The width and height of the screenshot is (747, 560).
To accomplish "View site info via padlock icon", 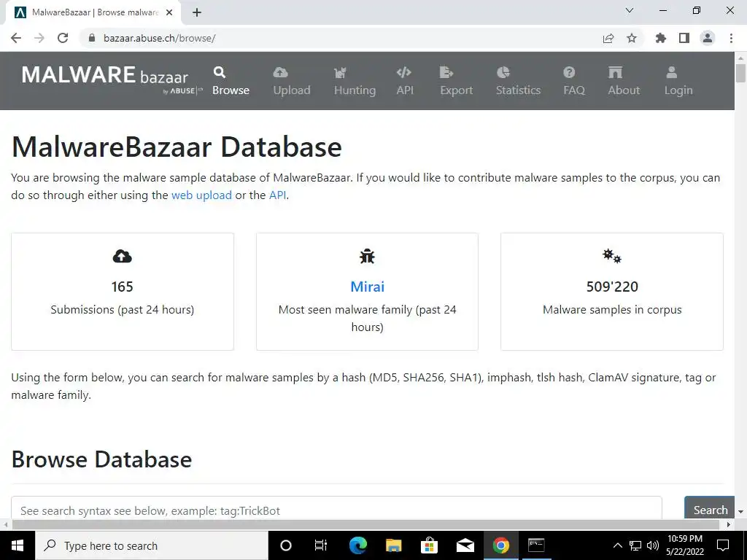I will pos(92,38).
